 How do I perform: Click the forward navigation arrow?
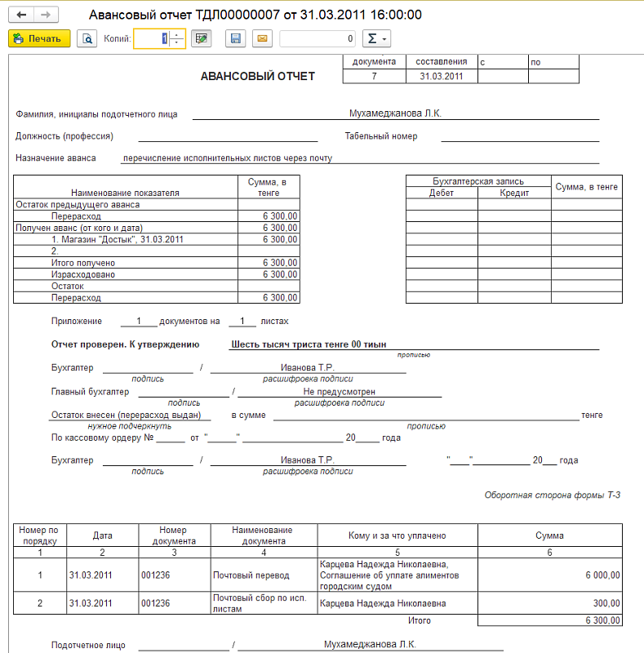point(46,16)
